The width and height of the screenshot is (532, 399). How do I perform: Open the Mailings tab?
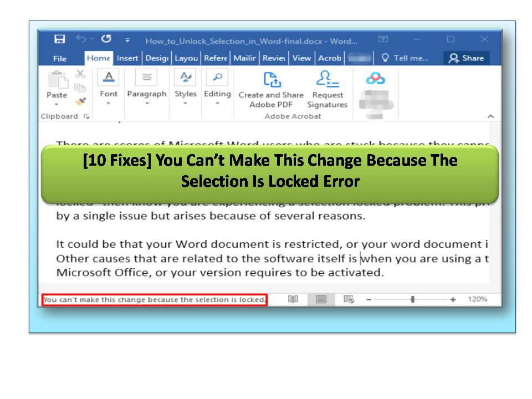point(244,58)
